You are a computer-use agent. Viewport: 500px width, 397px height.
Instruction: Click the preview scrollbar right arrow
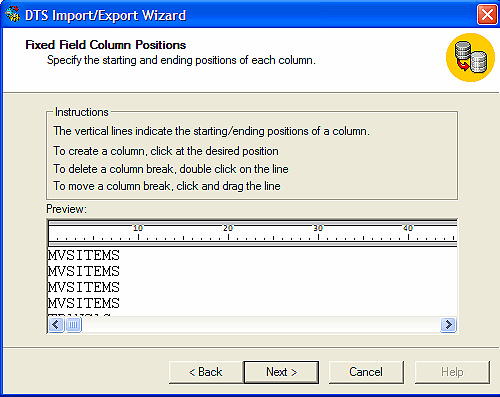coord(448,324)
